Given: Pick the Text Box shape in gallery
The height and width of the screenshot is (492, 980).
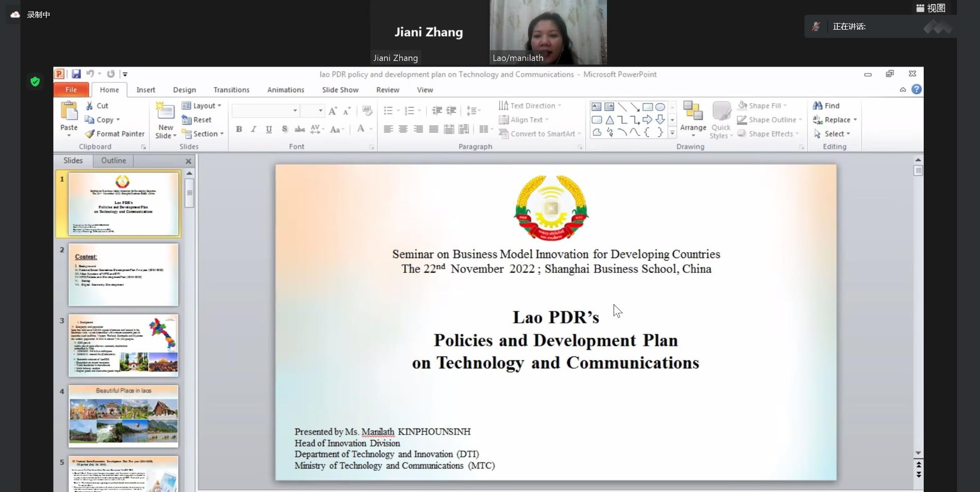Looking at the screenshot, I should (596, 106).
